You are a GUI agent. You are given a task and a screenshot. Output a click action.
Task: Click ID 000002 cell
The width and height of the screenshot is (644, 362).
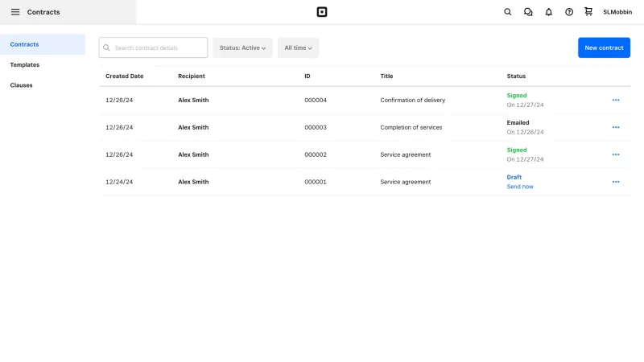tap(316, 154)
